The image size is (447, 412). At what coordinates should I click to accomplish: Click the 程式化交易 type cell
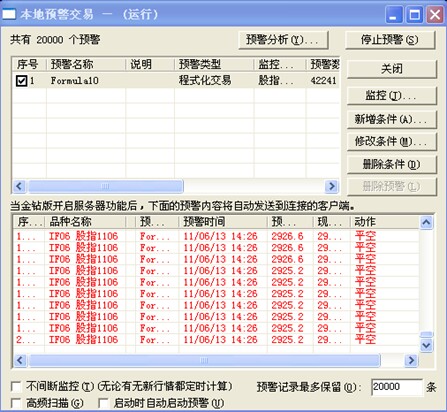(205, 81)
